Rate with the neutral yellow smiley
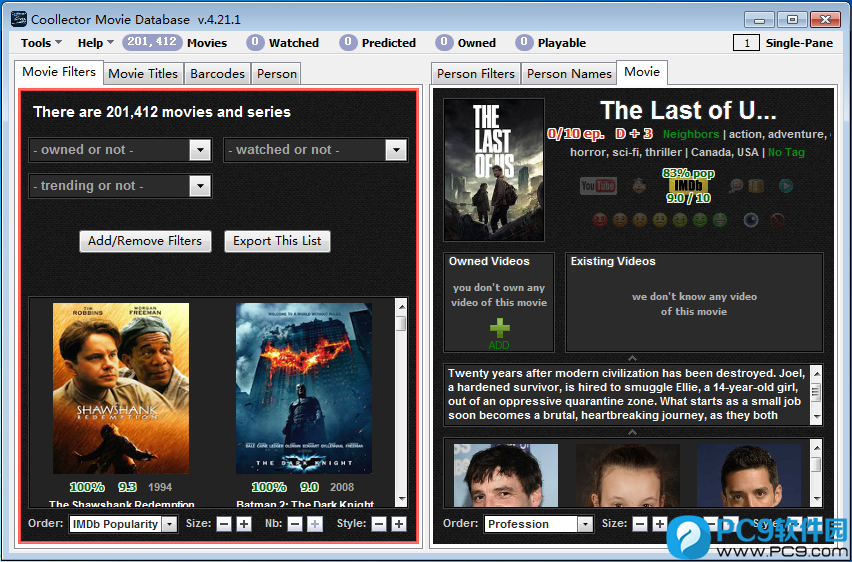The height and width of the screenshot is (562, 852). (x=660, y=220)
